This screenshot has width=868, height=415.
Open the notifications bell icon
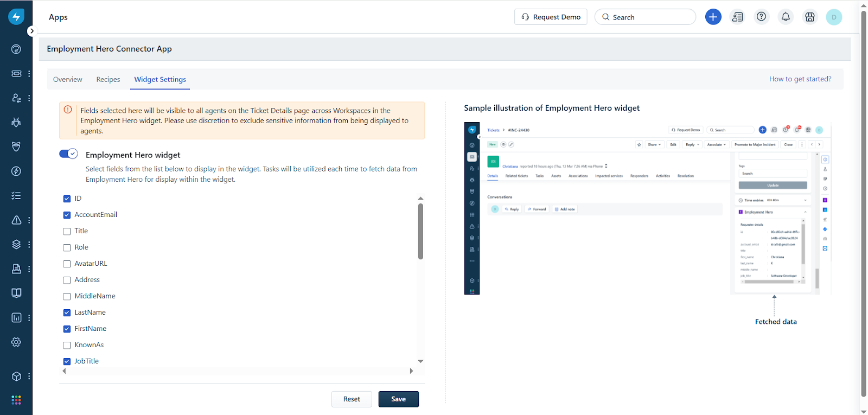786,17
